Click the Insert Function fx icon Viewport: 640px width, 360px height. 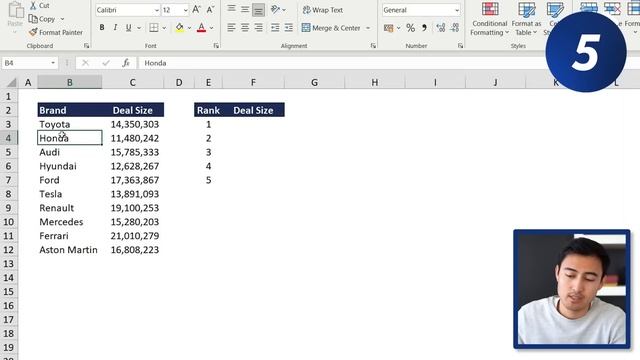point(126,63)
